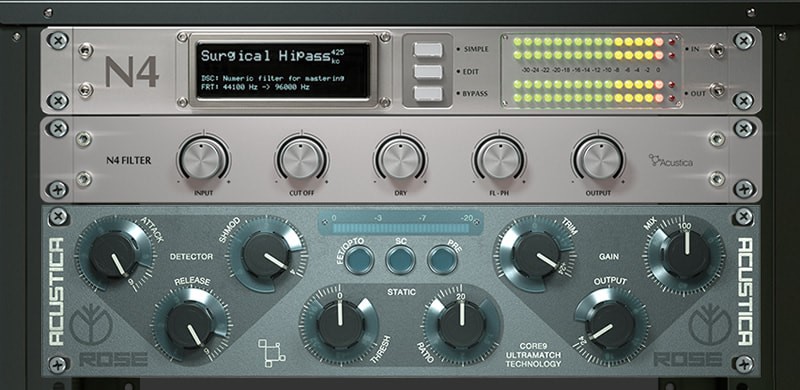Click the CORE9 ULTRAMATCH TECHNOLOGY text
This screenshot has height=390, width=800.
tap(533, 355)
